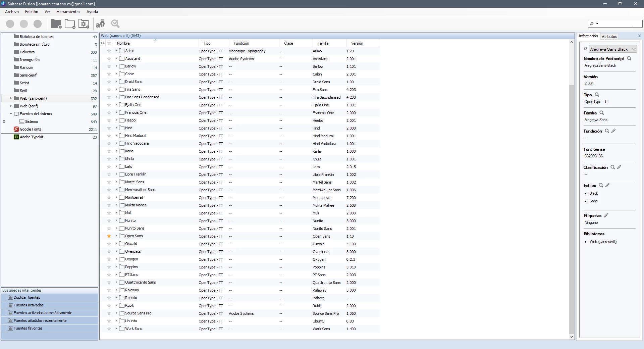Expand the Arimo font family
Image resolution: width=644 pixels, height=349 pixels.
pos(116,51)
